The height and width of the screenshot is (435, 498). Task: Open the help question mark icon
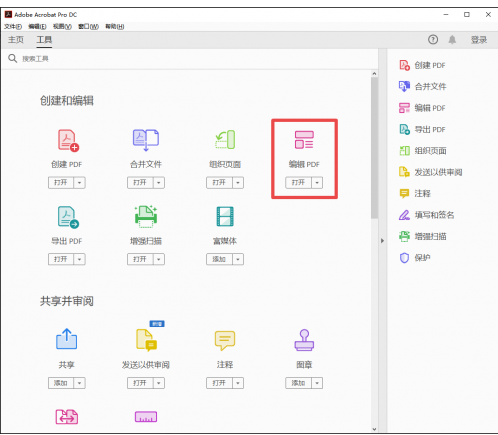coord(433,40)
